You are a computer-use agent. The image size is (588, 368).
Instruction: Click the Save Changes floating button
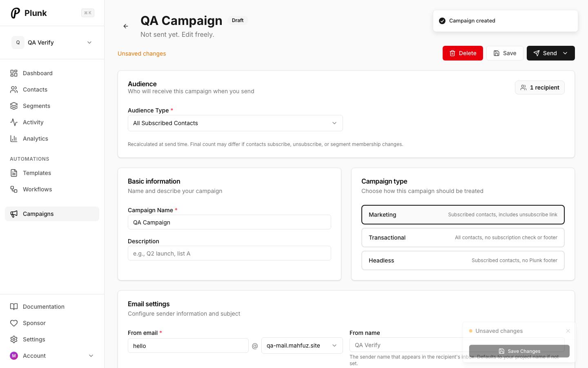pyautogui.click(x=519, y=351)
